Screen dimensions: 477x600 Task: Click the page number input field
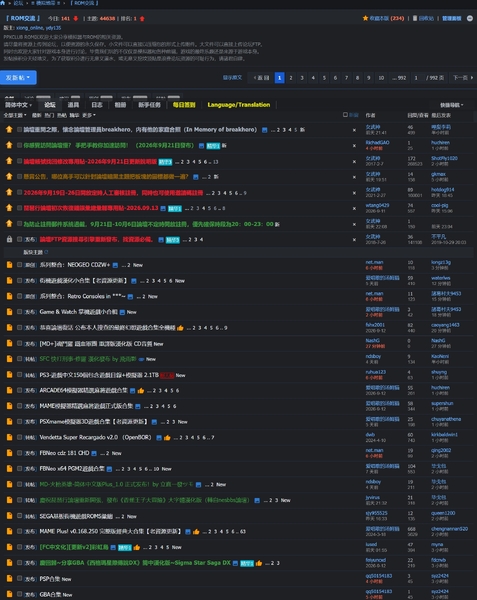tap(416, 78)
